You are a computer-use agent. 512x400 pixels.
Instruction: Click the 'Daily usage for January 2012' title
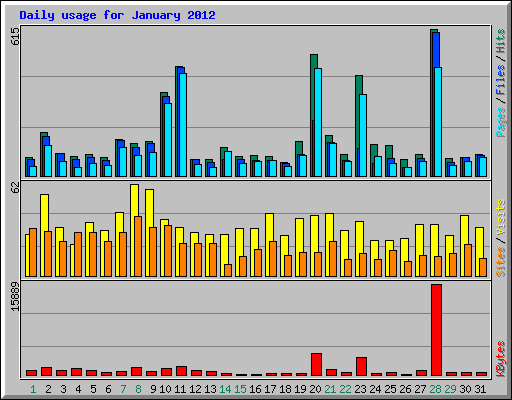tap(117, 15)
